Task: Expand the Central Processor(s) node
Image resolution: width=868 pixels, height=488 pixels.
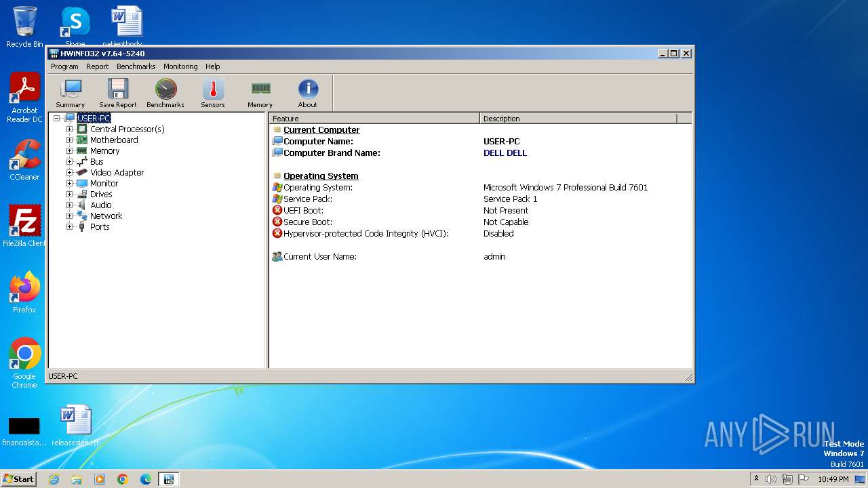Action: 69,129
